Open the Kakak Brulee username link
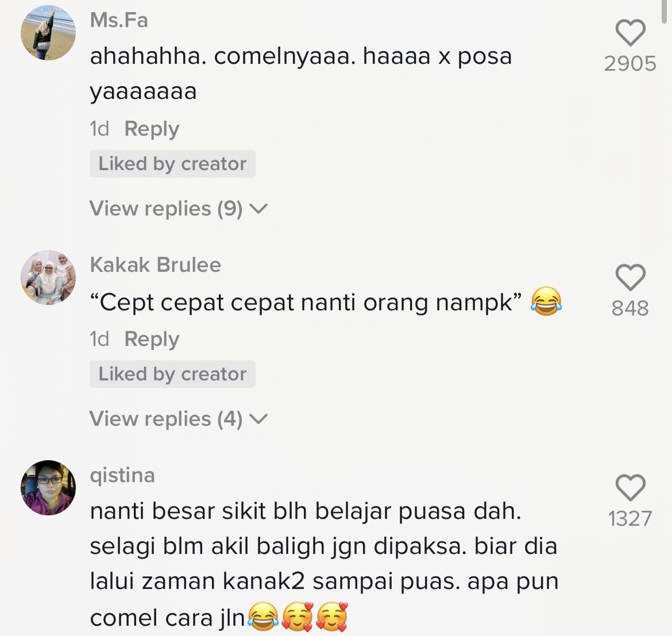Viewport: 672px width, 636px height. 155,265
